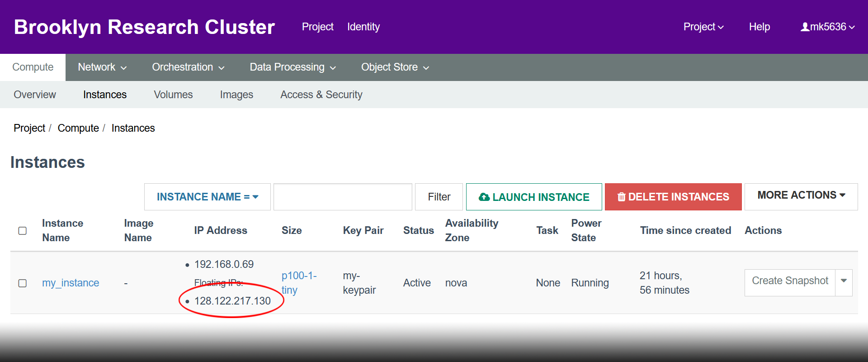Image resolution: width=868 pixels, height=362 pixels.
Task: Open the Project menu in header
Action: tap(317, 27)
